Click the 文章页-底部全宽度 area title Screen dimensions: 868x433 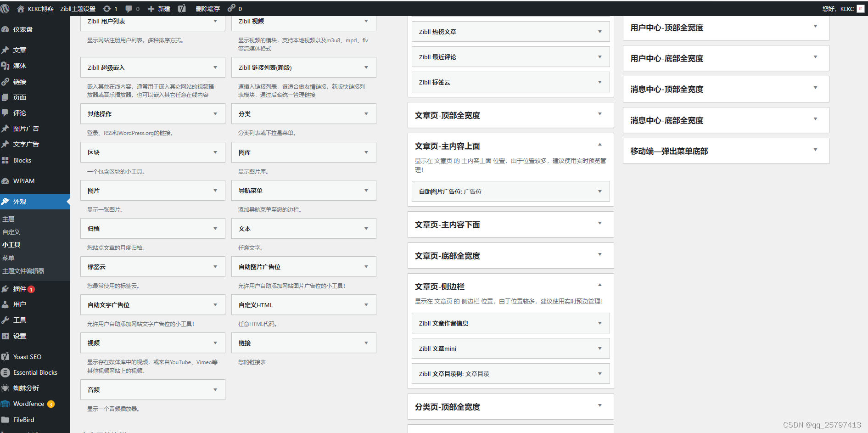click(x=448, y=256)
